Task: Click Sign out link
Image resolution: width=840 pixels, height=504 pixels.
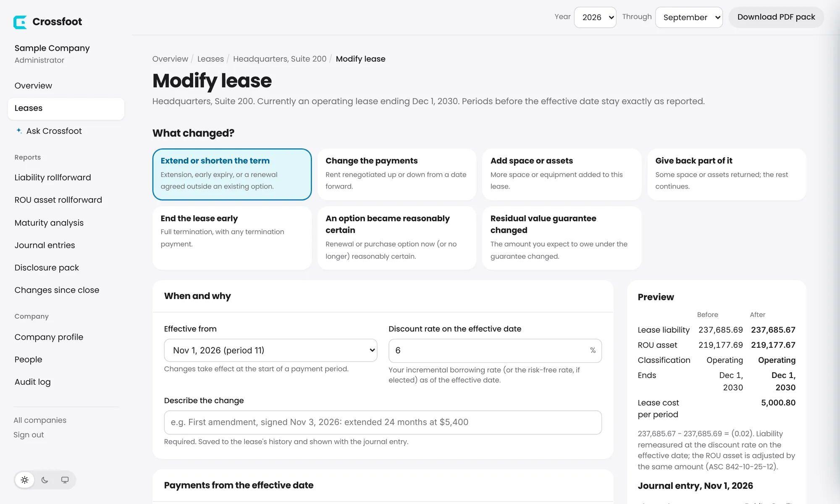Action: [29, 435]
